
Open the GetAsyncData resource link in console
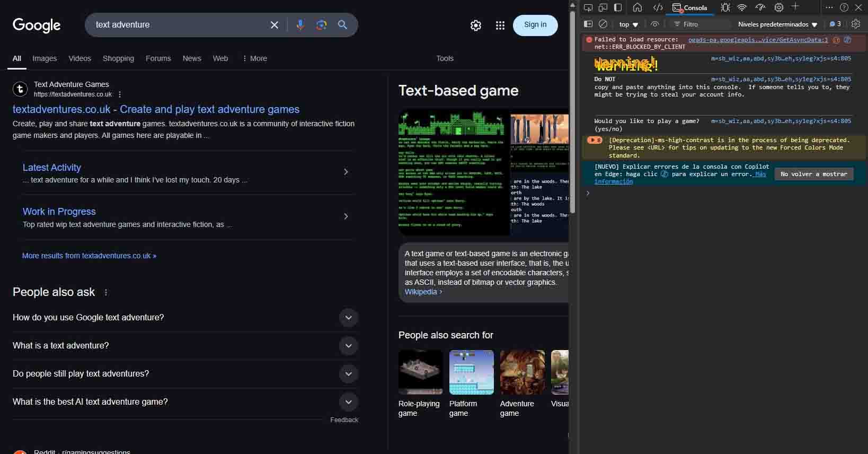tap(758, 40)
